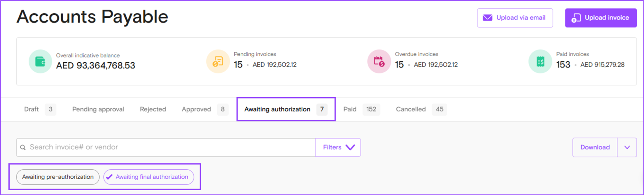View the Paid invoices tab
The width and height of the screenshot is (644, 195).
[x=350, y=109]
